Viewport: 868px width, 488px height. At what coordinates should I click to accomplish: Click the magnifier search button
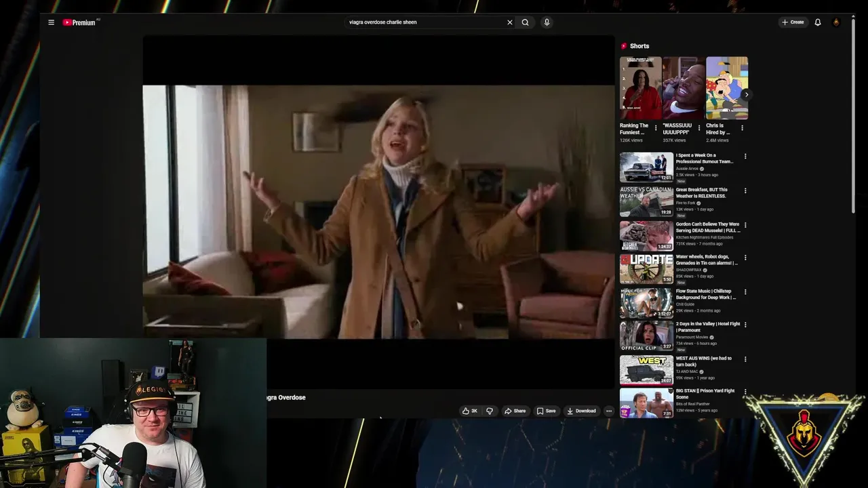click(x=525, y=22)
